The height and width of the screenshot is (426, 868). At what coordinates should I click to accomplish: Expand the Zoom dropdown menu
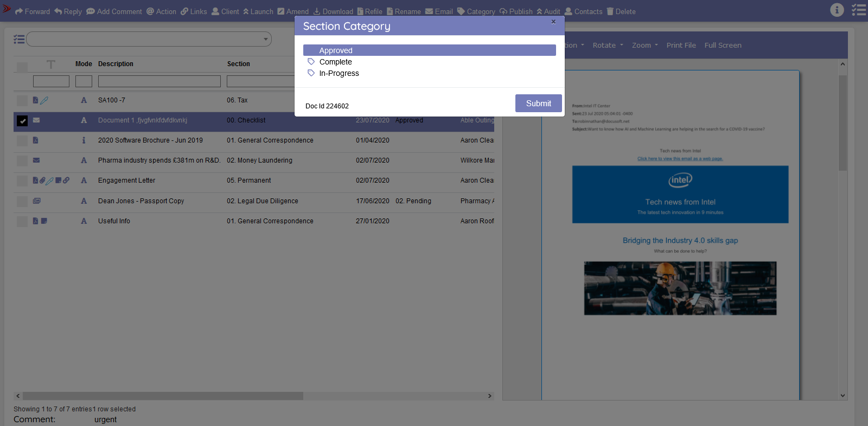[x=644, y=46]
